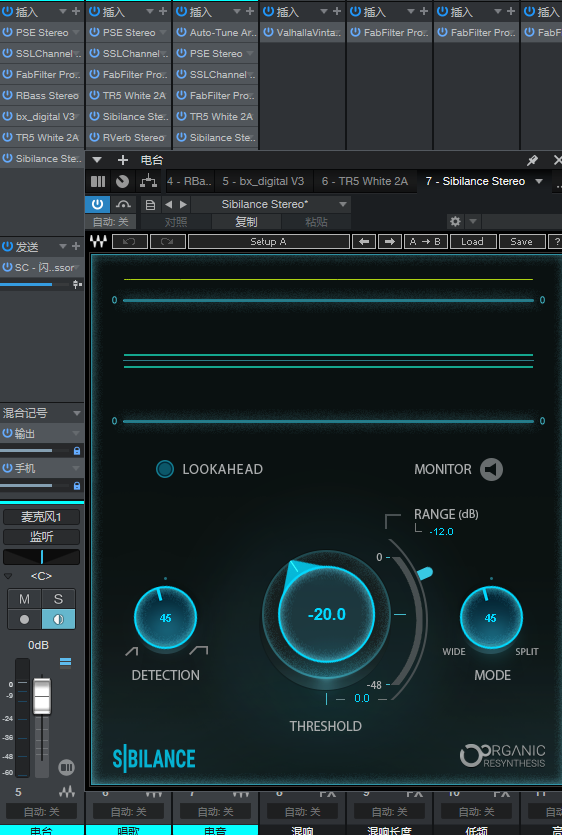This screenshot has height=835, width=562.
Task: Select the band-pass detection shape icon
Action: pyautogui.click(x=199, y=650)
